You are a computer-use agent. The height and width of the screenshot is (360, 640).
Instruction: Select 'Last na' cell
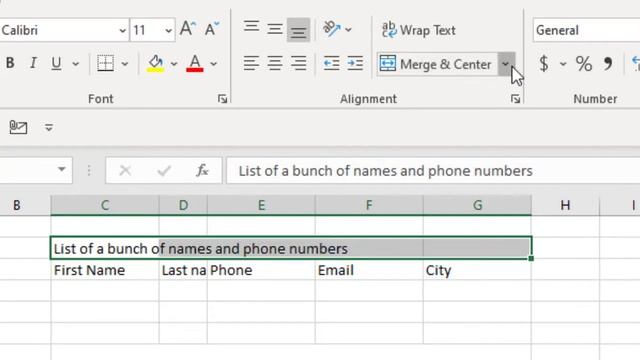click(183, 270)
